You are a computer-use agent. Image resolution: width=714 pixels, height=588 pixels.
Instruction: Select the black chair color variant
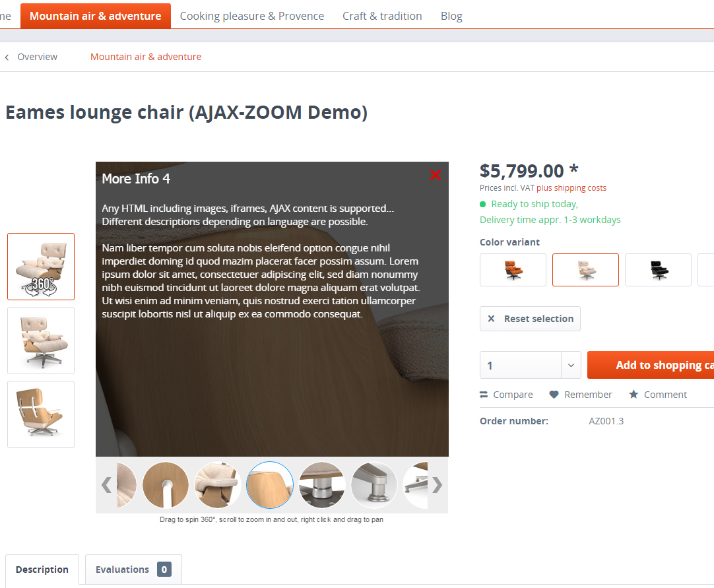pyautogui.click(x=658, y=270)
